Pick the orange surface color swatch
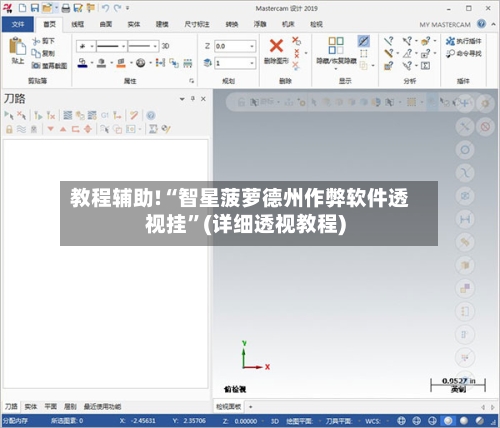This screenshot has width=500, height=428. click(x=121, y=63)
